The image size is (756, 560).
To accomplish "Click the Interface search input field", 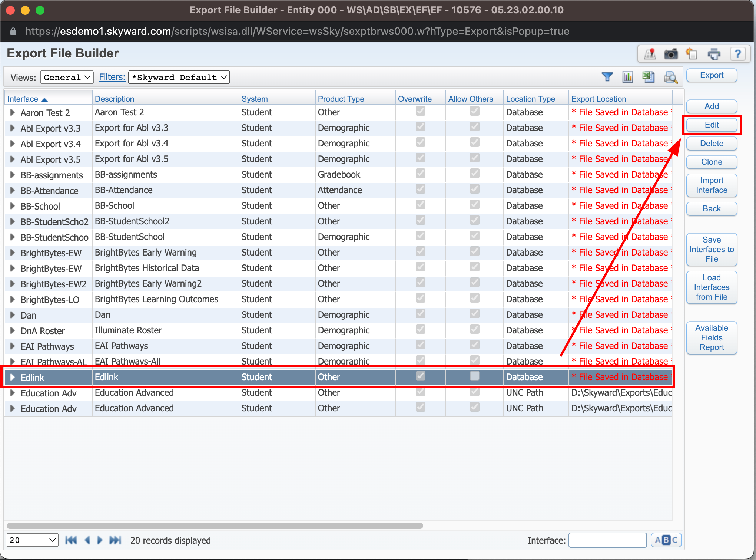I will tap(608, 540).
